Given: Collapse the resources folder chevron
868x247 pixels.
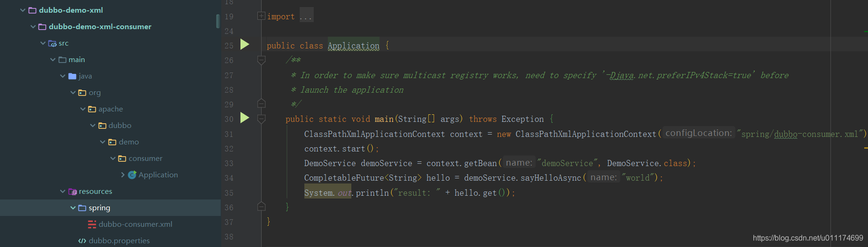Looking at the screenshot, I should click(63, 191).
